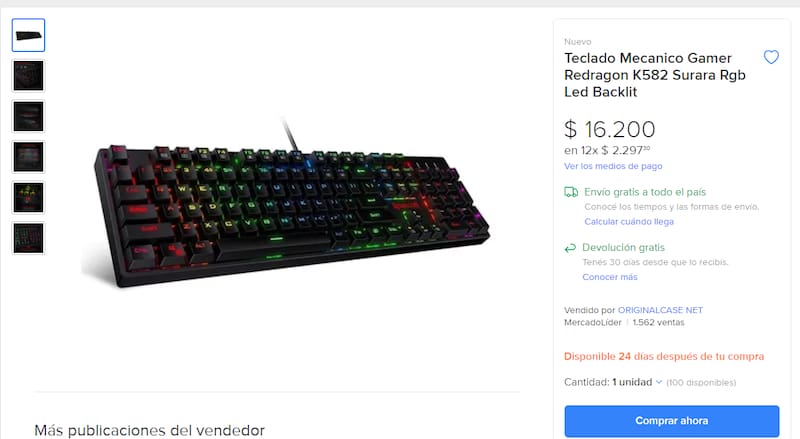Select the sixth keyboard thumbnail
The height and width of the screenshot is (439, 800).
29,238
